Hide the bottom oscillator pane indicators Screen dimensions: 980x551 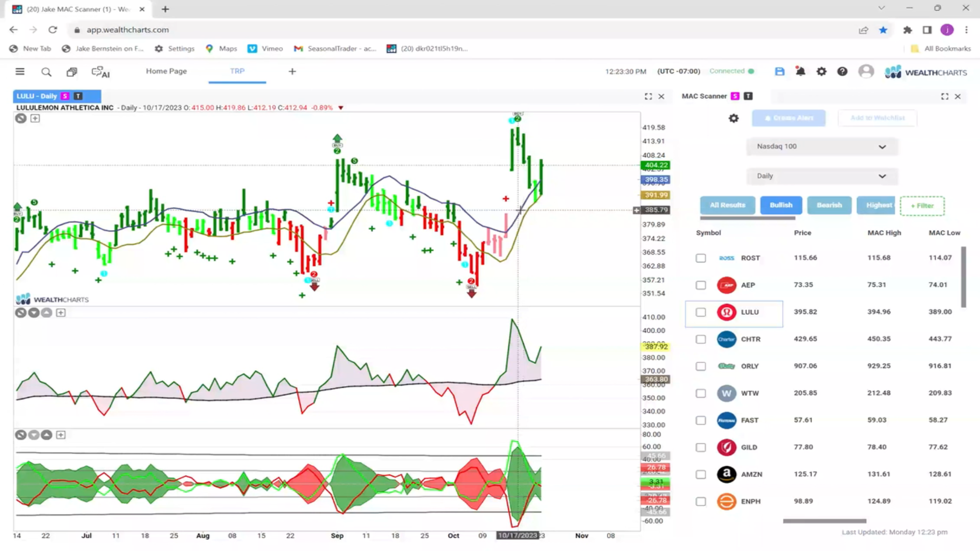[20, 435]
